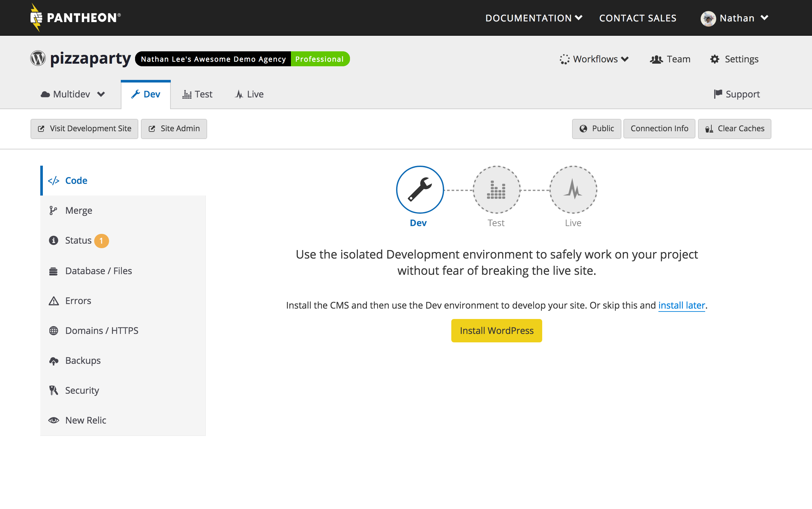Switch to the Dev environment tab
812x509 pixels.
tap(146, 94)
